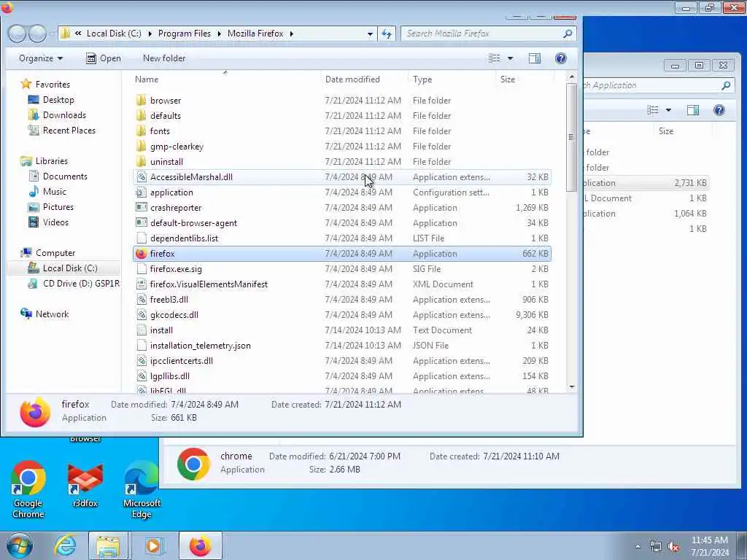The height and width of the screenshot is (560, 747).
Task: Click the clock showing 11:45 AM
Action: tap(709, 540)
